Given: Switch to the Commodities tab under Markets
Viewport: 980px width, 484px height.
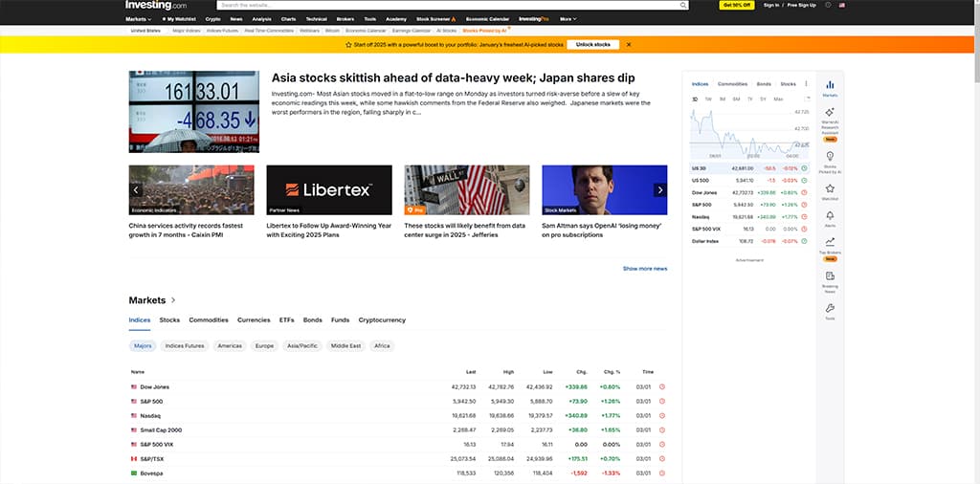Looking at the screenshot, I should pyautogui.click(x=208, y=319).
